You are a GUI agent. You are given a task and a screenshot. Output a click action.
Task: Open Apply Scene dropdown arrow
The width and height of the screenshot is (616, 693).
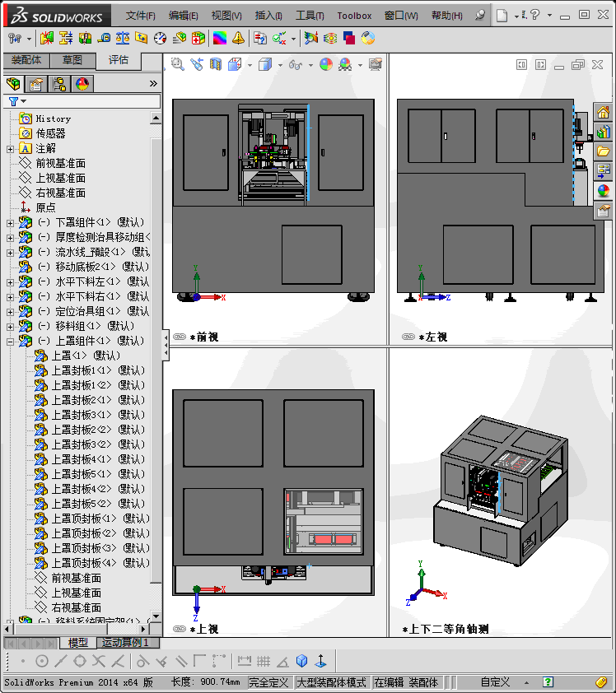tap(360, 65)
